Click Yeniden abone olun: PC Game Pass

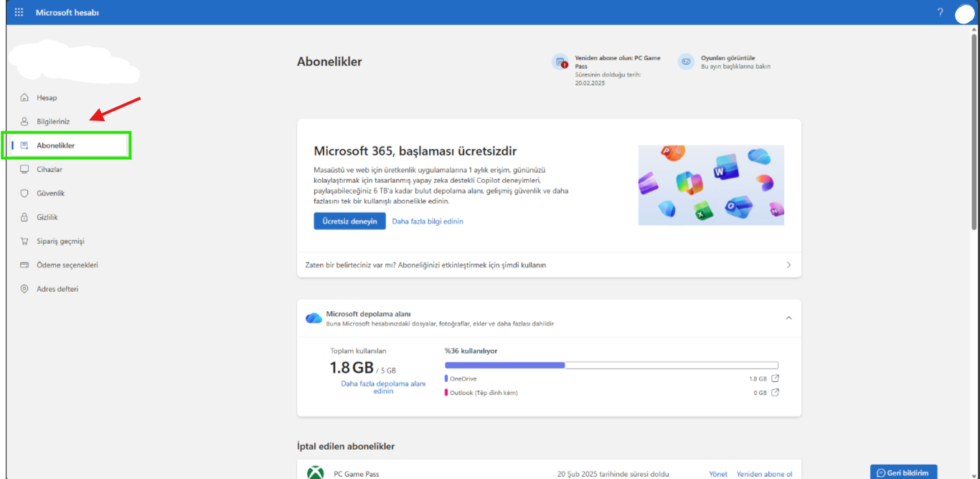point(618,62)
